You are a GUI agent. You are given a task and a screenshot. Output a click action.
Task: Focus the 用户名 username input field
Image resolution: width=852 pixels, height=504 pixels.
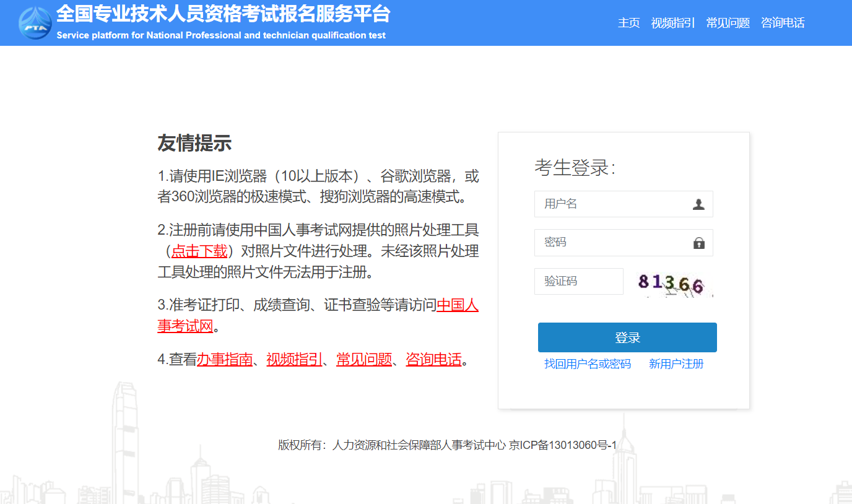[624, 204]
